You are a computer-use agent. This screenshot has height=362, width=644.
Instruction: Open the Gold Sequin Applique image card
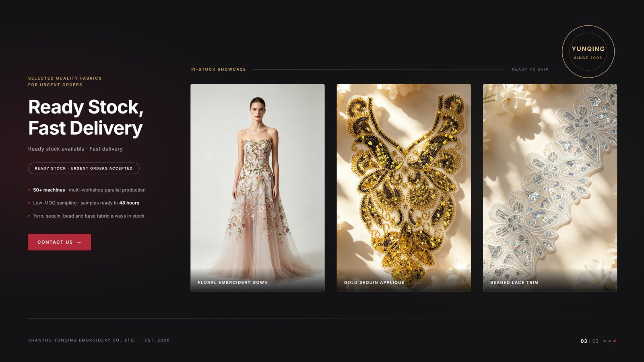click(x=404, y=187)
